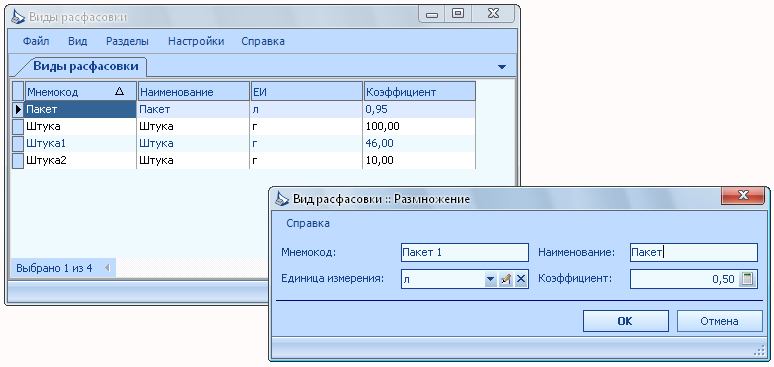This screenshot has width=774, height=367.
Task: Open Справка menu in Размножение dialog
Action: tap(308, 223)
